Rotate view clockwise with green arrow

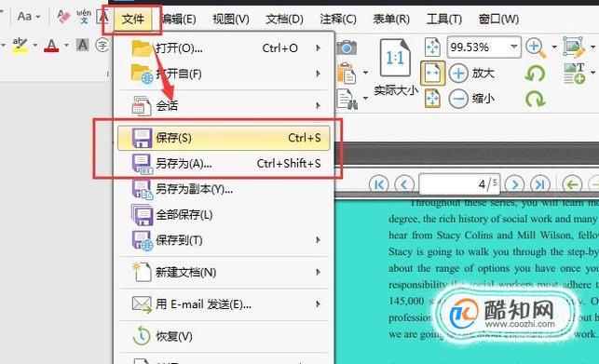[x=535, y=99]
